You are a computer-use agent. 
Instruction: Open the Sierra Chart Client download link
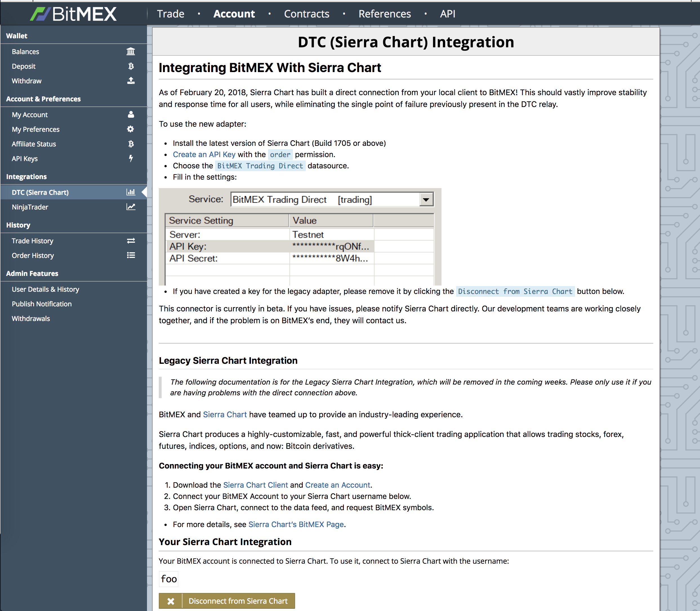[255, 485]
